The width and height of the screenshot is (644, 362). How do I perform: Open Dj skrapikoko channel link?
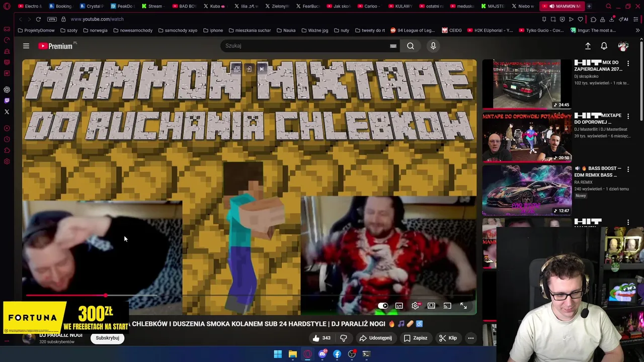point(586,76)
